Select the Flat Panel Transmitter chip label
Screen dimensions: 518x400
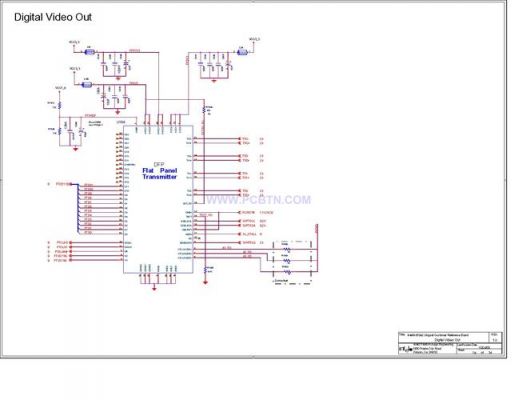click(160, 174)
